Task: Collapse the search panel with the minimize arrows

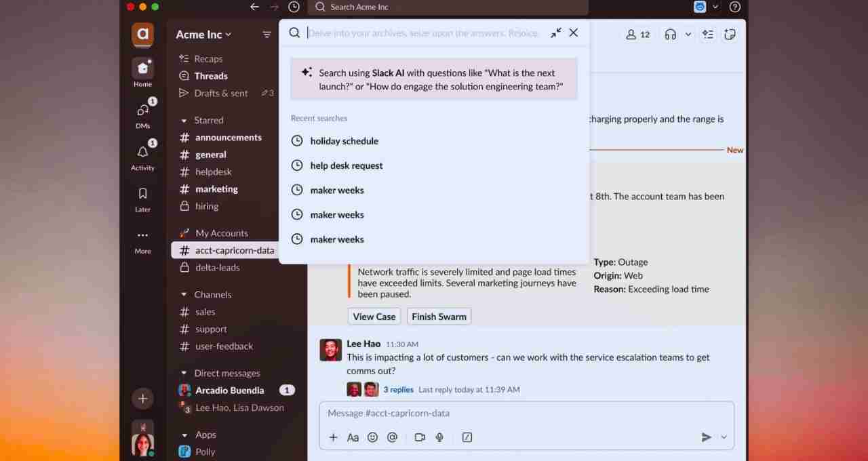Action: click(x=556, y=33)
